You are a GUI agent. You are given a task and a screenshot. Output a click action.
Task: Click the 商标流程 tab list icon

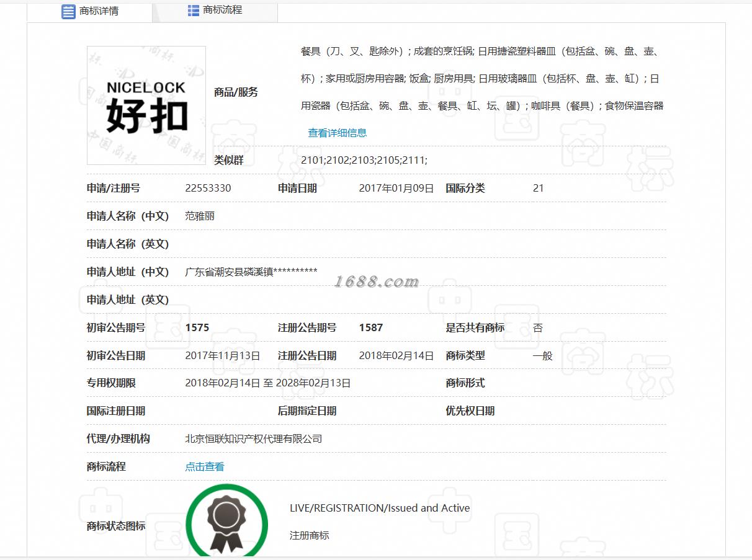pyautogui.click(x=194, y=10)
